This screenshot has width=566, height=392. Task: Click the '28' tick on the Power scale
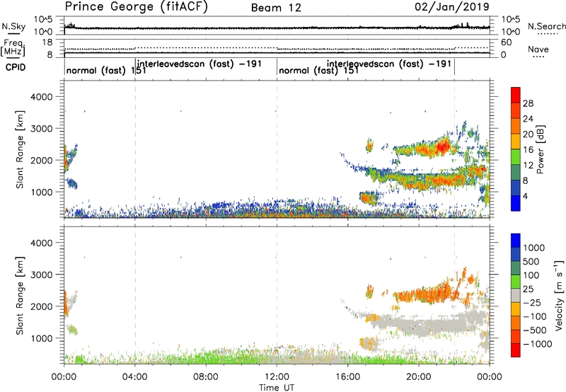click(x=528, y=103)
